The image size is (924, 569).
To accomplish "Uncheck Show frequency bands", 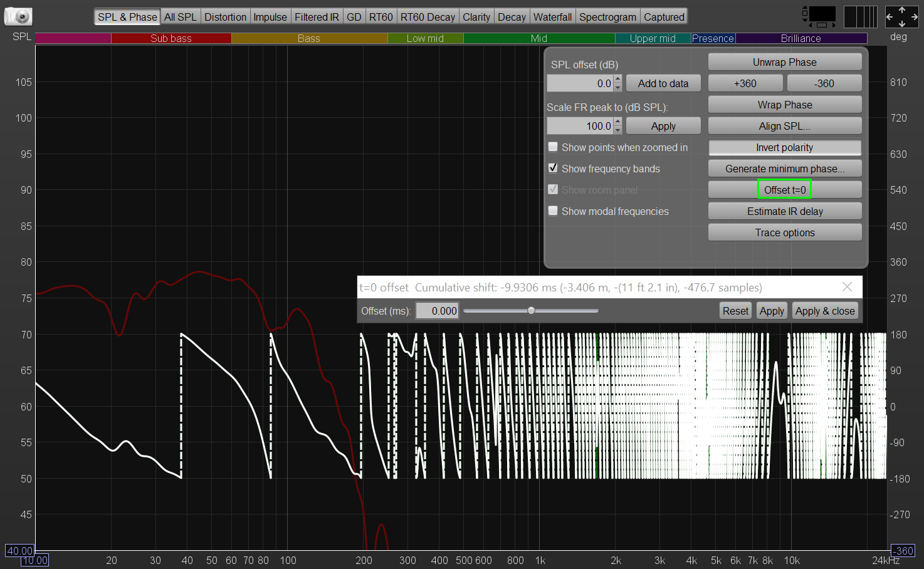I will (553, 168).
